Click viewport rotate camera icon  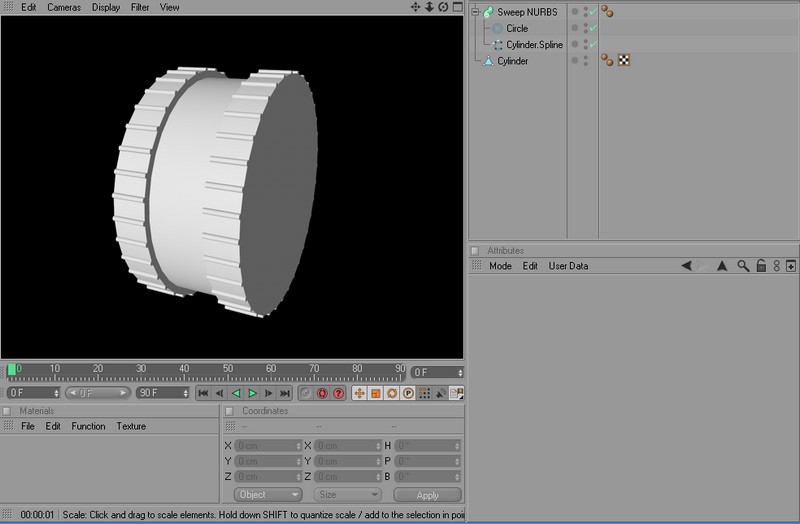tap(443, 7)
